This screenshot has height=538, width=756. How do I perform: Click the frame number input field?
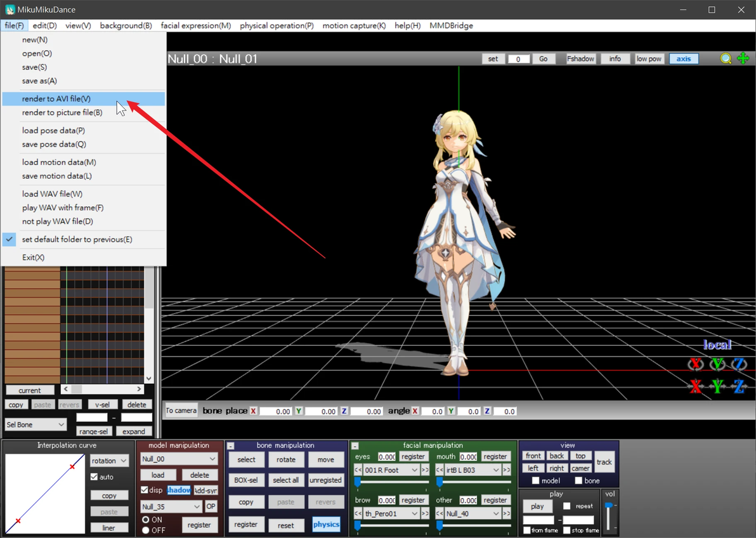518,59
